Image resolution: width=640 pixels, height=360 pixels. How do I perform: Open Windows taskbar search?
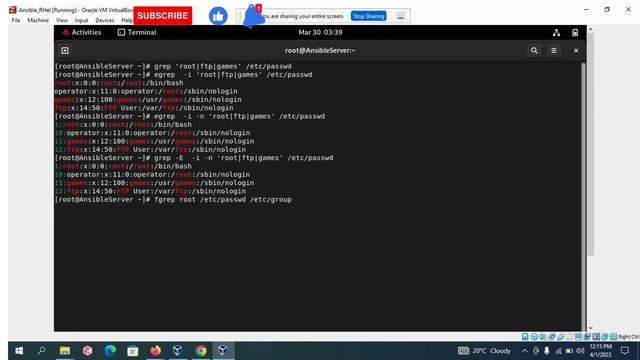pyautogui.click(x=42, y=351)
